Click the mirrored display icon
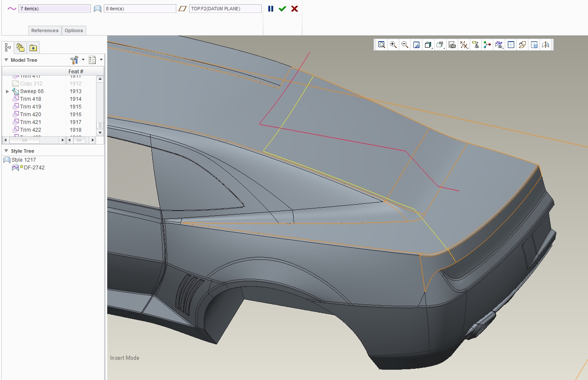The image size is (588, 380). (x=546, y=45)
